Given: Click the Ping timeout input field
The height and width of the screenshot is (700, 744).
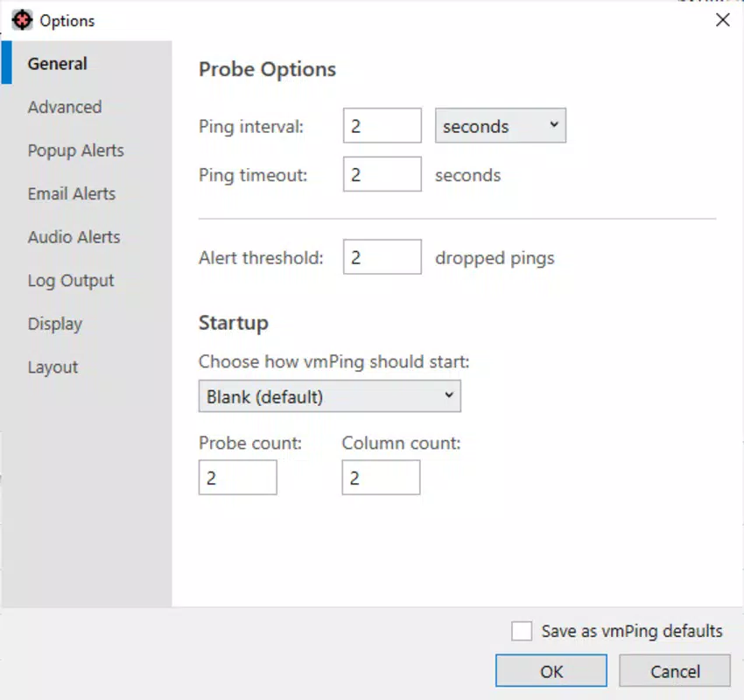Looking at the screenshot, I should (382, 174).
